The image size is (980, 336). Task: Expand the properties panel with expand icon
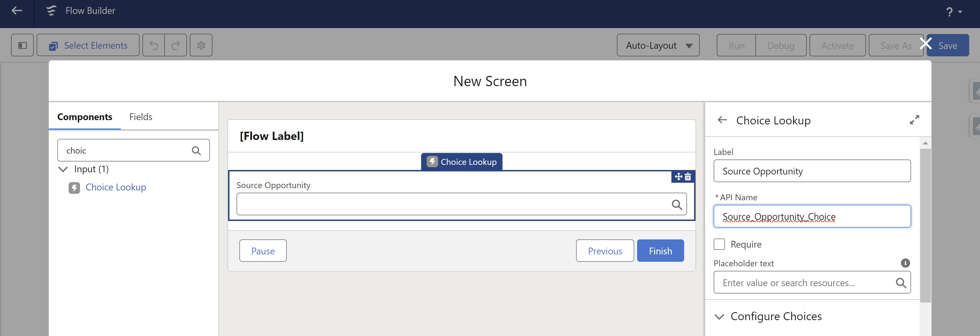tap(914, 120)
